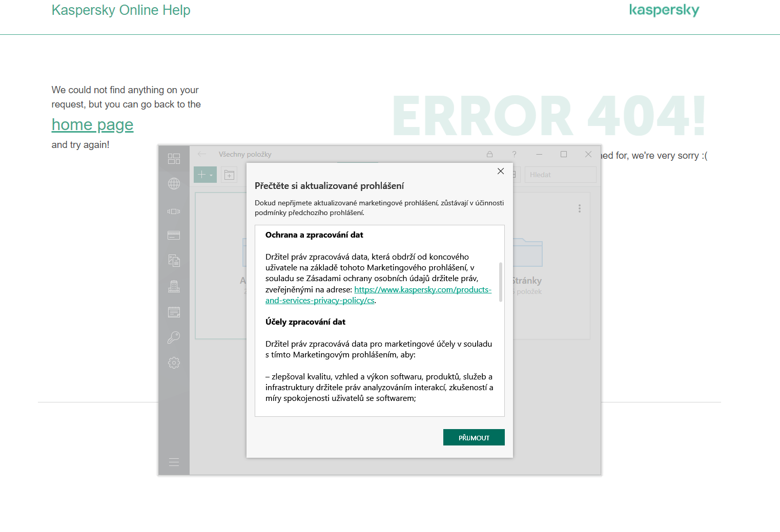780x532 pixels.
Task: Click the Účely zpracování dat heading
Action: click(305, 322)
